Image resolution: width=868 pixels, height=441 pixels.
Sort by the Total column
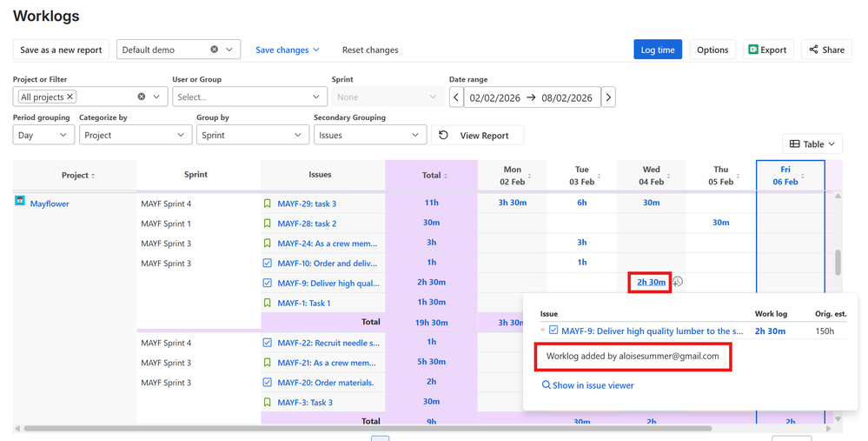click(x=446, y=176)
